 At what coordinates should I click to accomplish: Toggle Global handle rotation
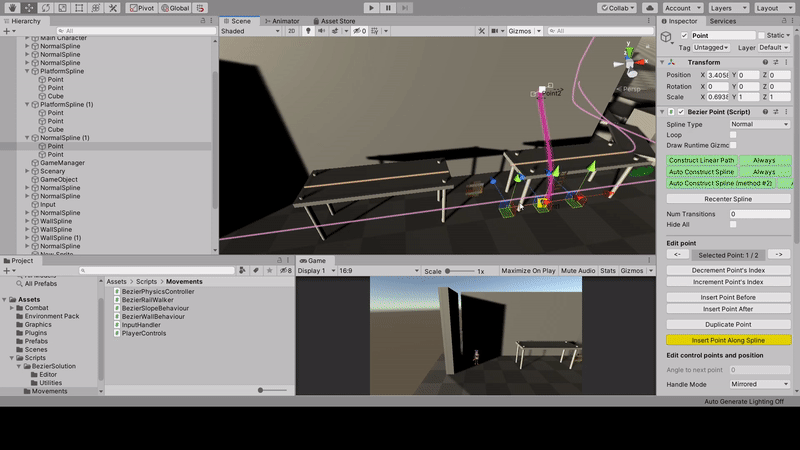(175, 8)
